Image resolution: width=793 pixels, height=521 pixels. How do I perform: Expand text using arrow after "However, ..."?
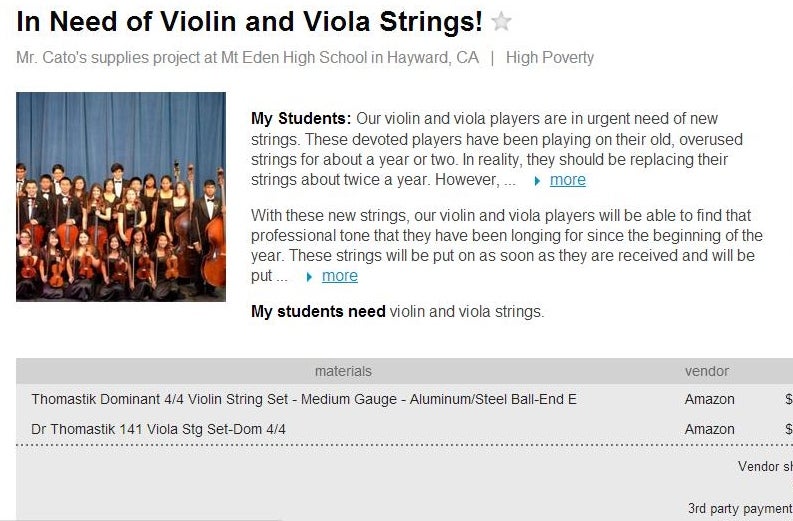[x=538, y=181]
